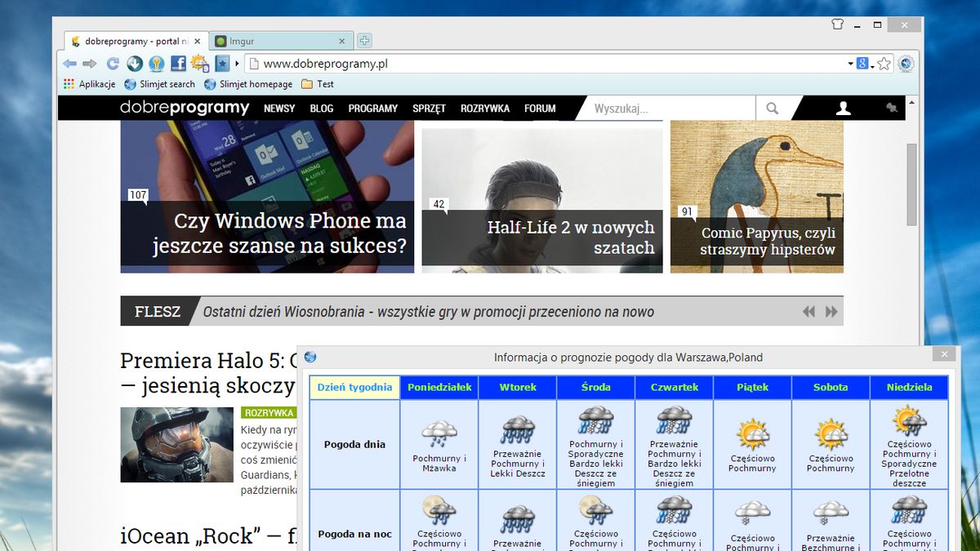Click the Poniedziałek column header
The height and width of the screenshot is (551, 980).
tap(439, 387)
